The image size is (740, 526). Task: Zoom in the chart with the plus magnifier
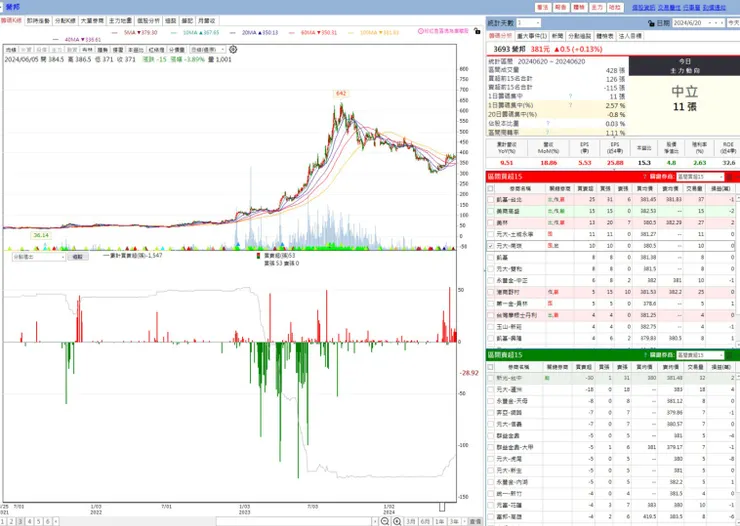[397, 521]
